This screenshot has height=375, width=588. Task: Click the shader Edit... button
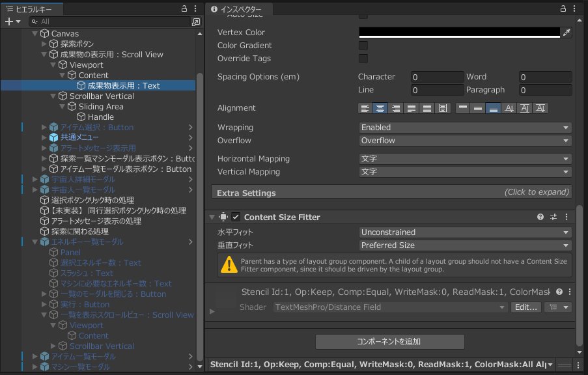(525, 307)
